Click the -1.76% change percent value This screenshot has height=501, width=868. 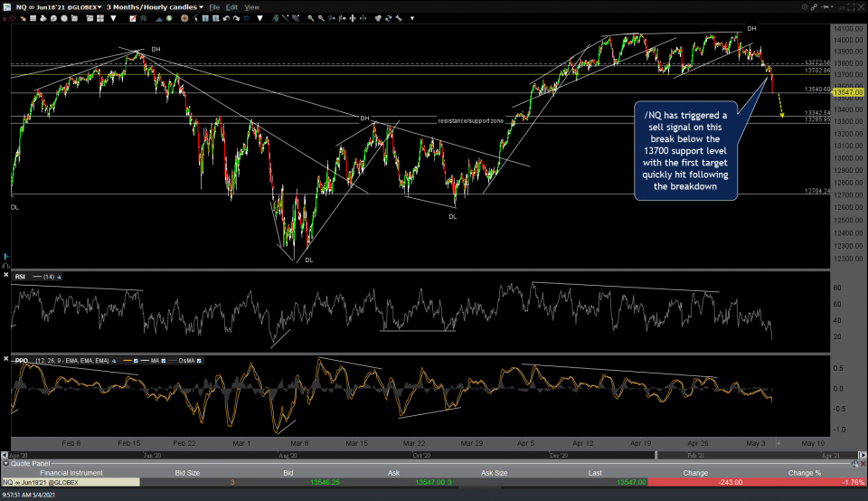pos(853,482)
